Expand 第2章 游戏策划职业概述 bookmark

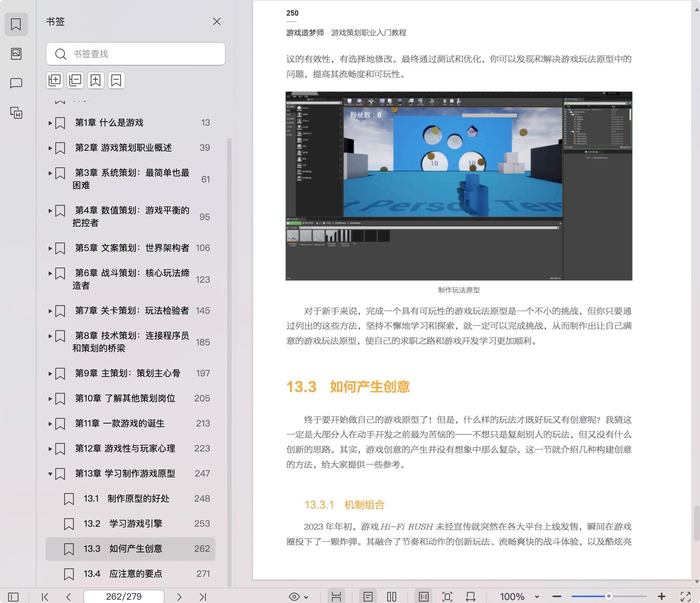[x=50, y=148]
